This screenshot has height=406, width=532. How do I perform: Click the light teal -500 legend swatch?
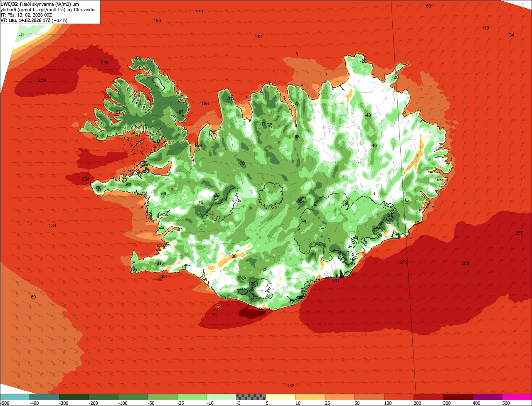(15, 397)
